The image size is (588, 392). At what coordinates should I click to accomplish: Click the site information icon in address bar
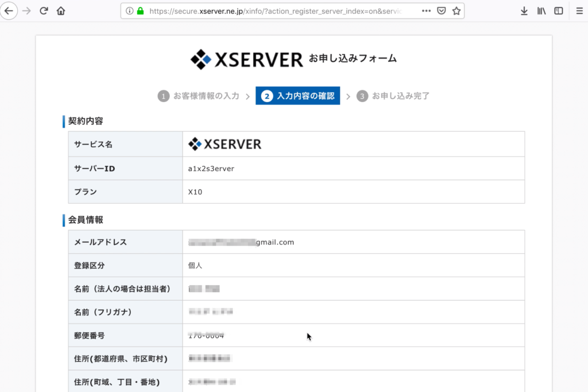click(131, 10)
